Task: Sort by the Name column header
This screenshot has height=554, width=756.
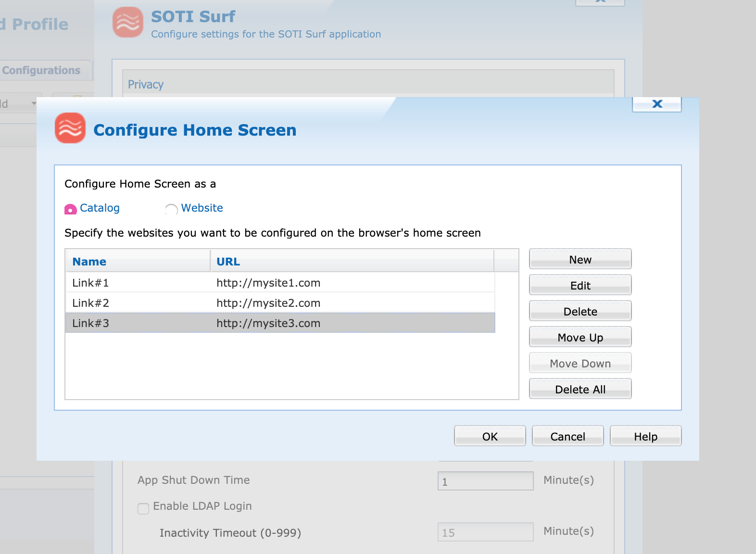Action: [x=138, y=262]
